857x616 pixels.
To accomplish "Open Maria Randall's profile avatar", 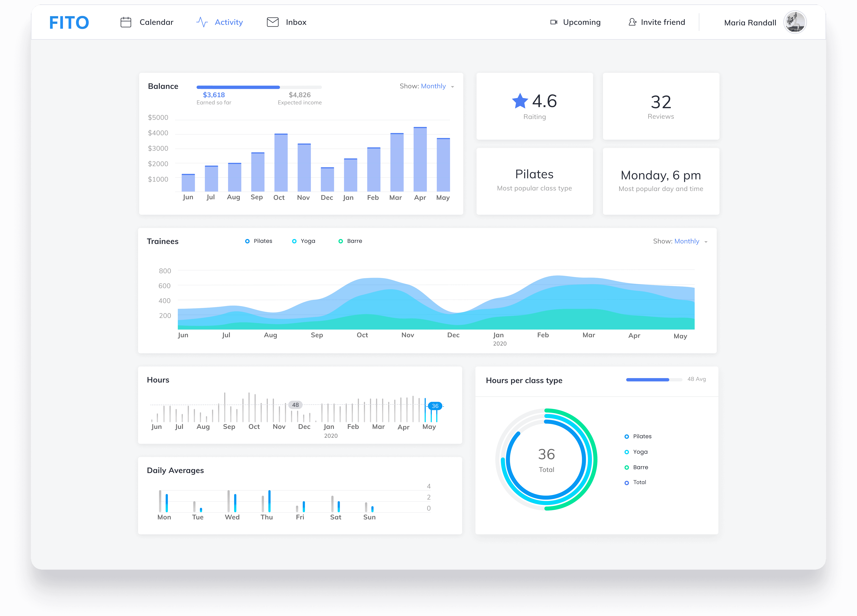I will [795, 22].
